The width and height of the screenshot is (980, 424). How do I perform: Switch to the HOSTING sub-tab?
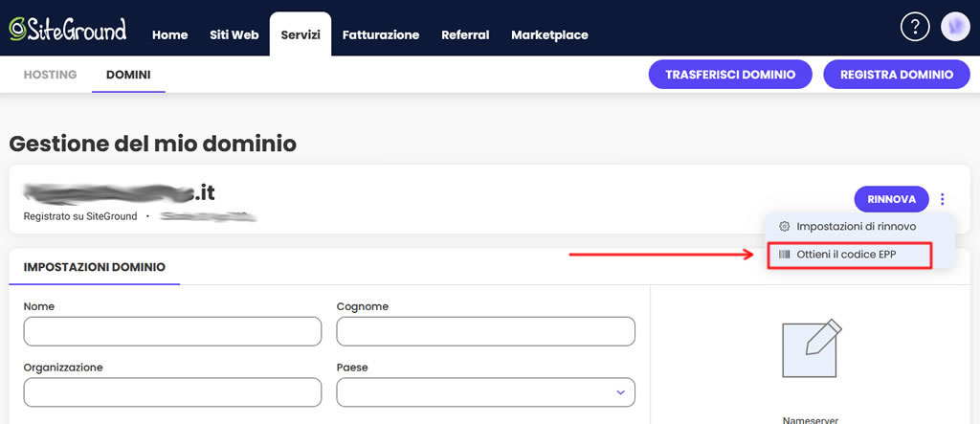click(50, 75)
